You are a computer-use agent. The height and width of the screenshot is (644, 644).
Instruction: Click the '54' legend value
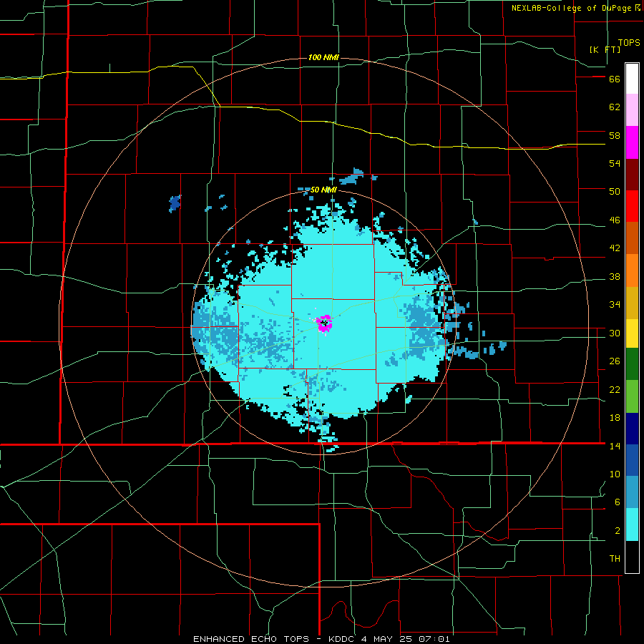[x=615, y=163]
